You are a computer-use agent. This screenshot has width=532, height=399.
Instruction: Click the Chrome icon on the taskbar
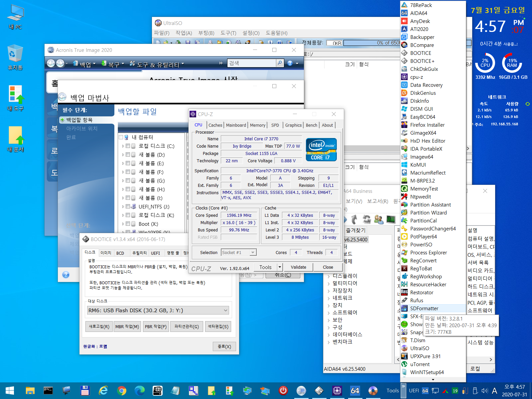(121, 390)
